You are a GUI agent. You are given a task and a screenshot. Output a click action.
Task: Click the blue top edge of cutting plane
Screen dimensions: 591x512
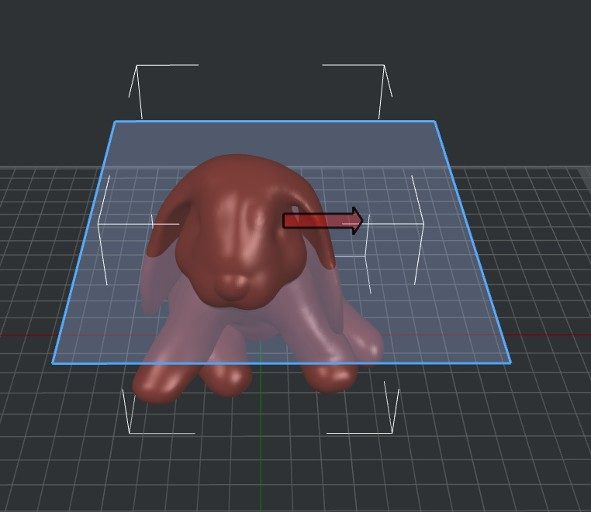274,121
